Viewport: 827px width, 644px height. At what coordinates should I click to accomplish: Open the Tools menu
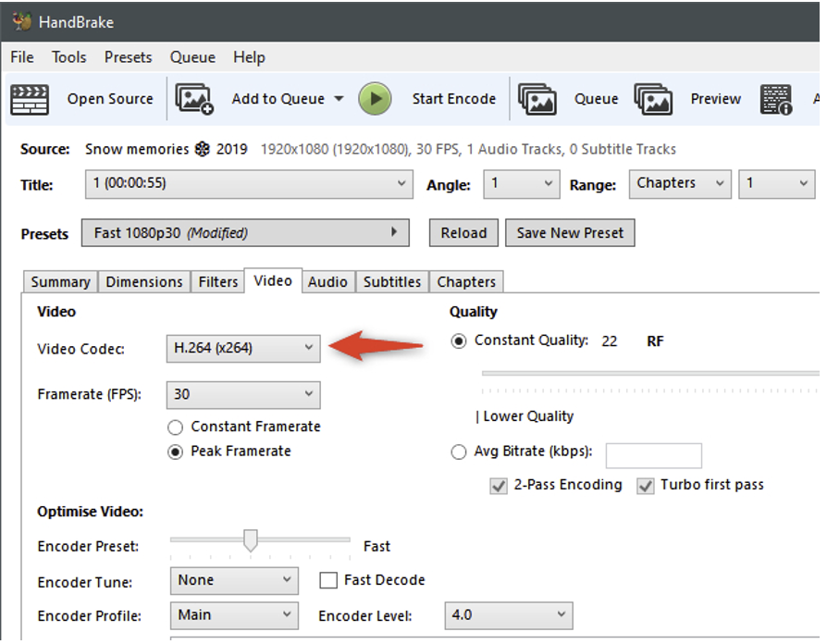(69, 57)
